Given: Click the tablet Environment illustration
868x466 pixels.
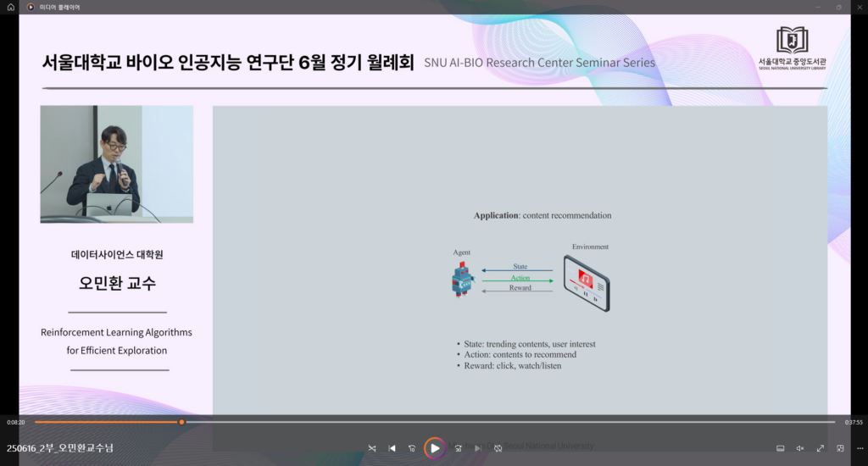Looking at the screenshot, I should [x=587, y=283].
